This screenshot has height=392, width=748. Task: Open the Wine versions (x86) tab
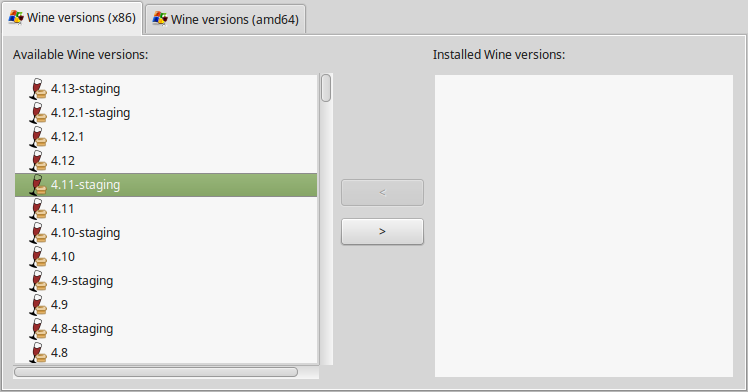pyautogui.click(x=73, y=18)
